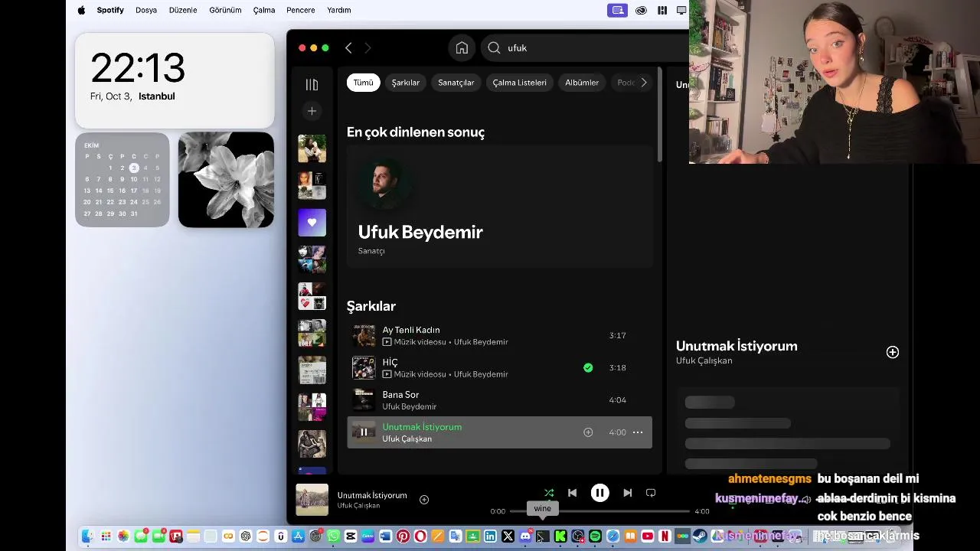Play the HİÇ song row
This screenshot has height=551, width=980.
point(499,367)
